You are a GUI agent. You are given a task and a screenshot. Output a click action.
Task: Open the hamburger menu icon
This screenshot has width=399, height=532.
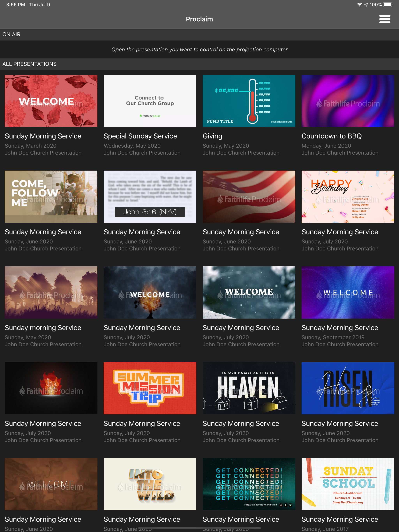click(x=385, y=19)
